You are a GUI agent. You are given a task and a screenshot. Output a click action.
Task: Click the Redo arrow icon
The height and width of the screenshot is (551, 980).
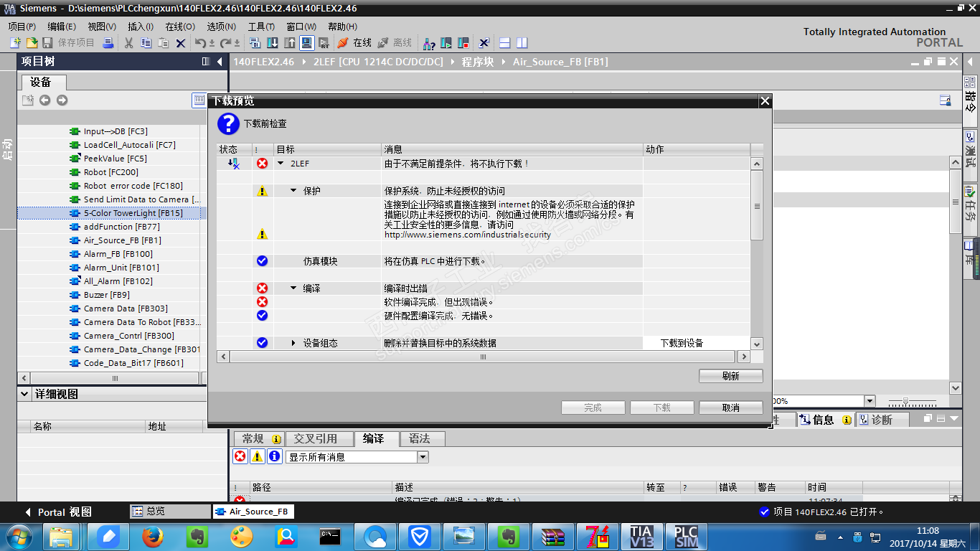click(x=226, y=43)
